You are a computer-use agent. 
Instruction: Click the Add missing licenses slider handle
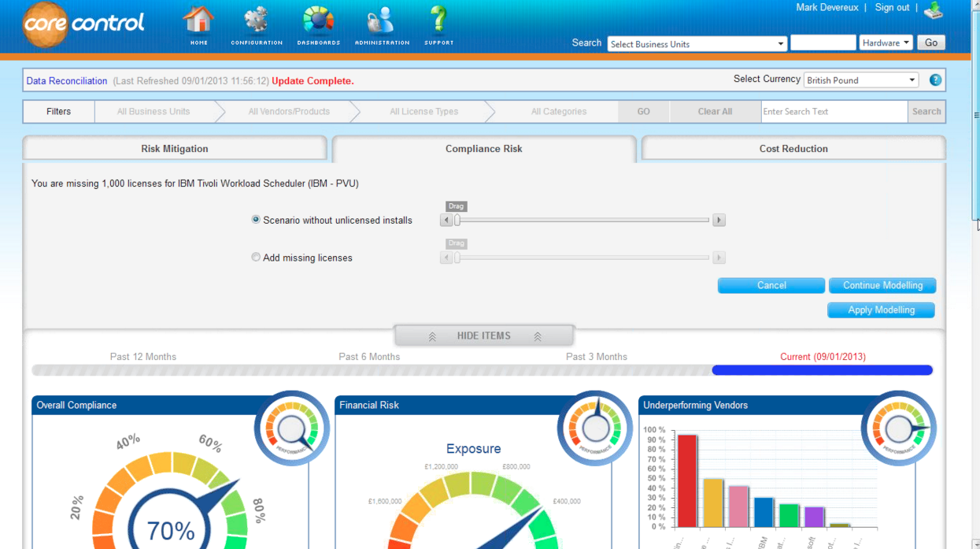[x=457, y=258]
